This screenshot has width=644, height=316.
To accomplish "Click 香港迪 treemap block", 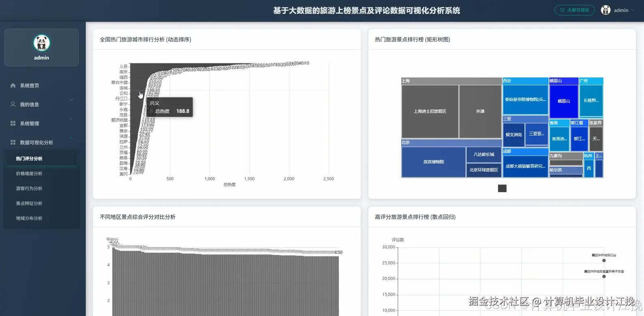I will click(x=559, y=139).
